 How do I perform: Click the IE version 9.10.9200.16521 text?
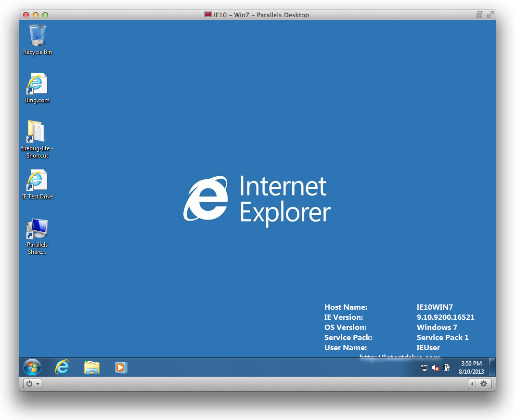tap(445, 317)
